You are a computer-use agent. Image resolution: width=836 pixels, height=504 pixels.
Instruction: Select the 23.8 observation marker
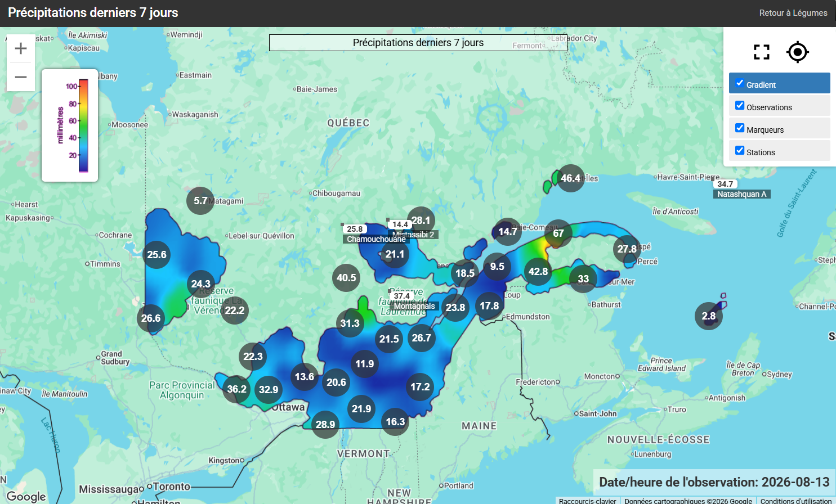(x=455, y=308)
